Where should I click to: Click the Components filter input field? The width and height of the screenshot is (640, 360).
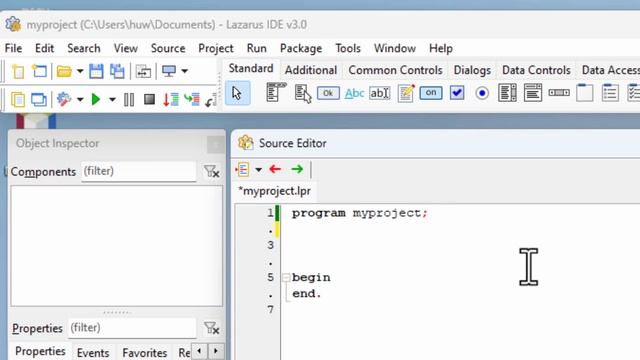point(138,171)
